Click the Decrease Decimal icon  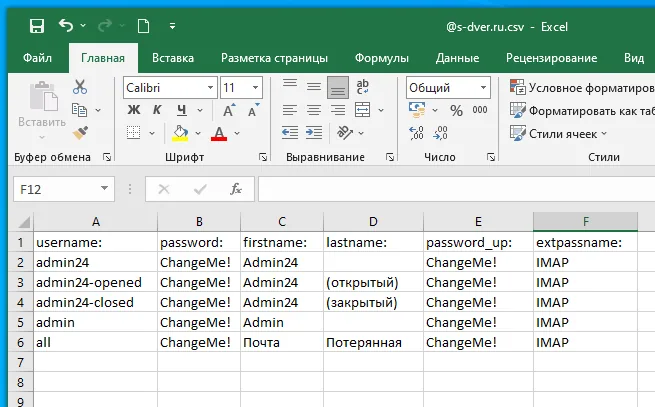(x=441, y=133)
